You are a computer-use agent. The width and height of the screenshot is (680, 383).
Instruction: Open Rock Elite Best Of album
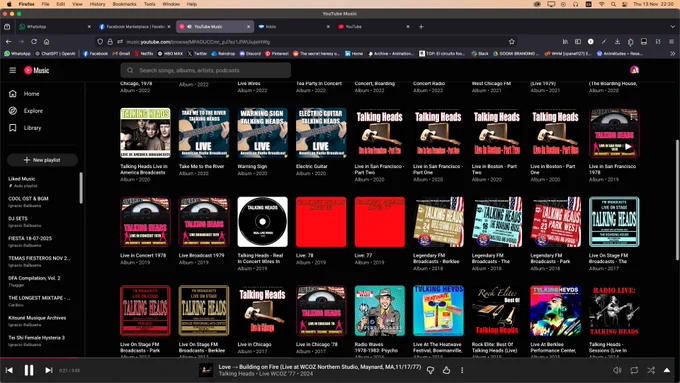pos(497,311)
